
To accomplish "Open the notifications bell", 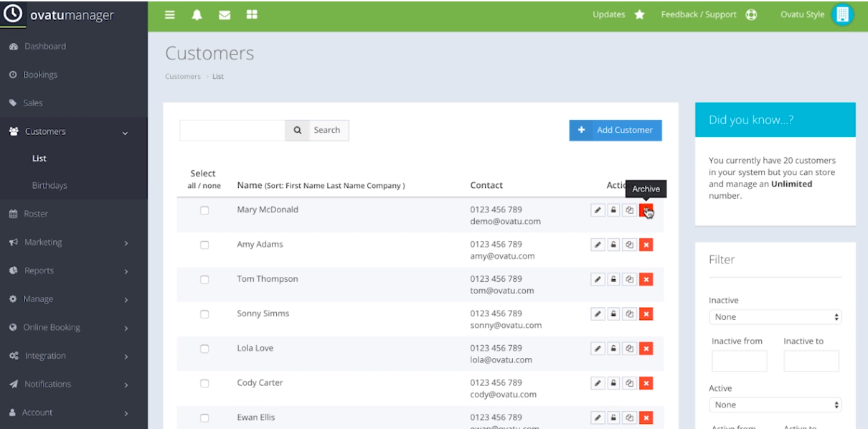I will pos(197,15).
